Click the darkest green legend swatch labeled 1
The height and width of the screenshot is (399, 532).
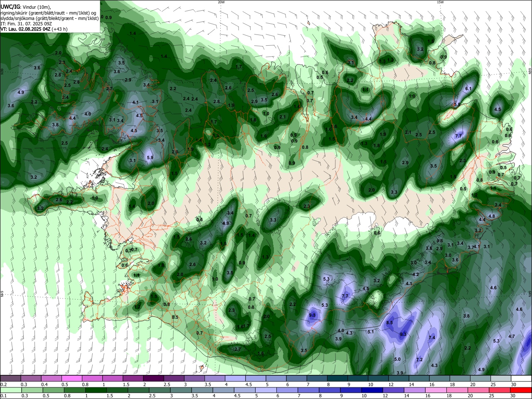point(96,390)
